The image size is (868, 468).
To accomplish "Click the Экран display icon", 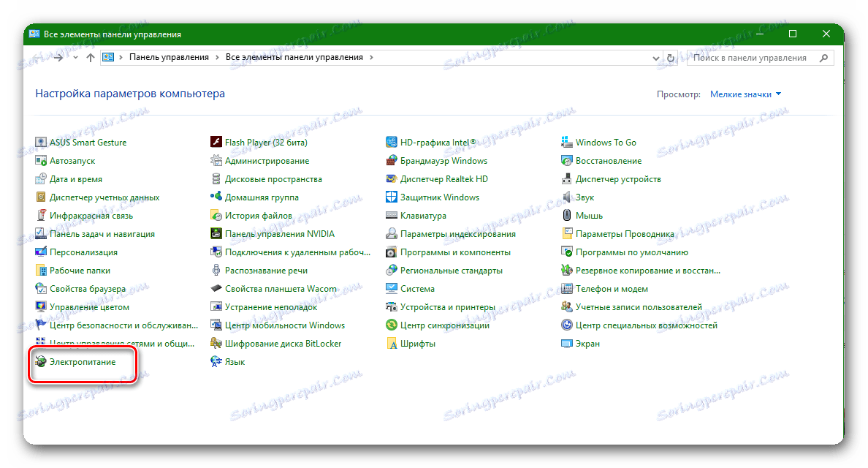I will coord(567,344).
